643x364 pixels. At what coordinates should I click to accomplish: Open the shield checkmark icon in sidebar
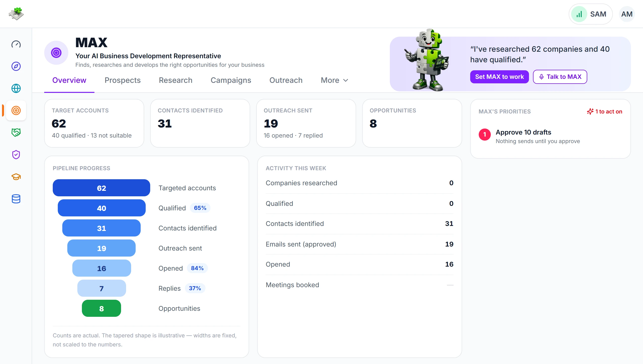(16, 155)
